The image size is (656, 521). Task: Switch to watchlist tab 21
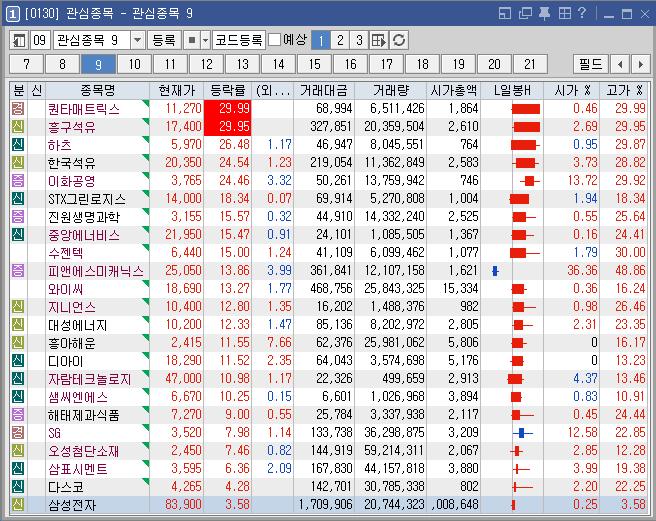(x=530, y=64)
